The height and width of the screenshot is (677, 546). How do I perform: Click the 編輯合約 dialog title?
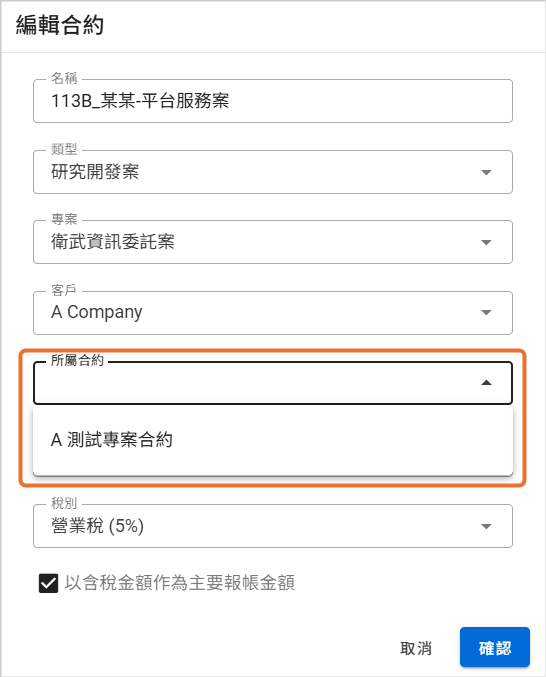pyautogui.click(x=60, y=25)
